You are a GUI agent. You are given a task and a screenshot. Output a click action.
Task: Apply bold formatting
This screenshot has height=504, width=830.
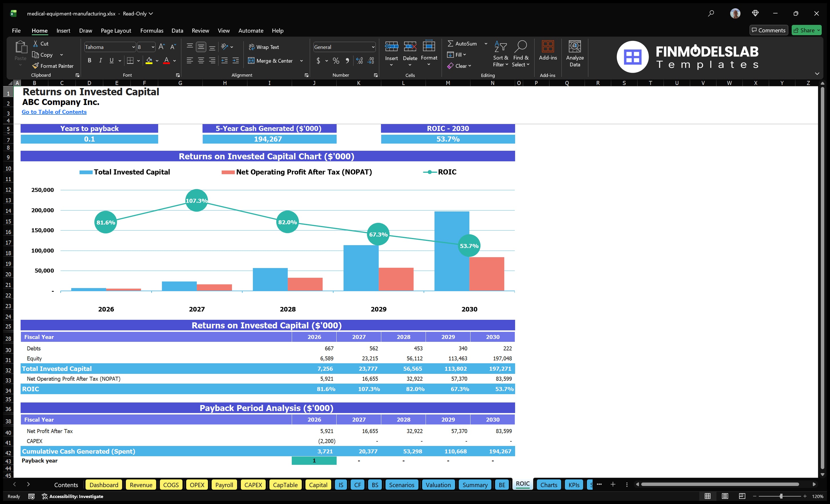[89, 60]
